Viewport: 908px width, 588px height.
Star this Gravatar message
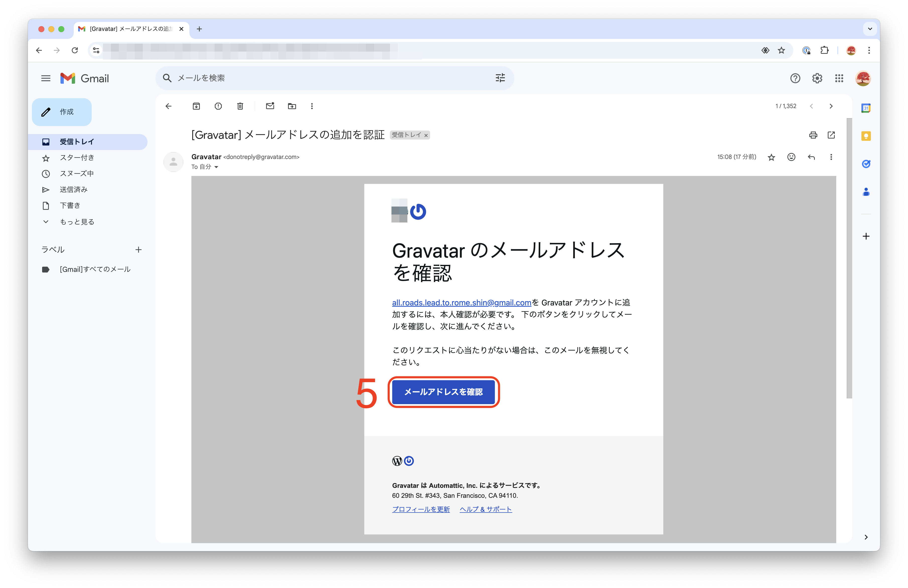[771, 157]
